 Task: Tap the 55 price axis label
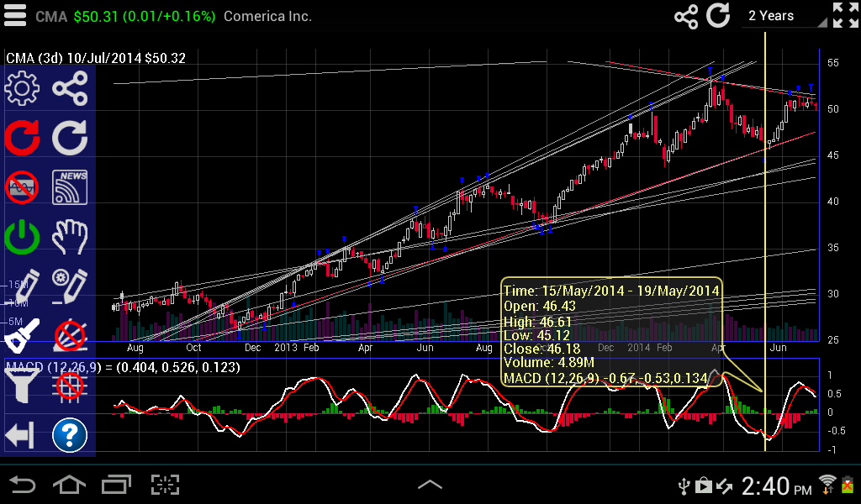click(832, 63)
